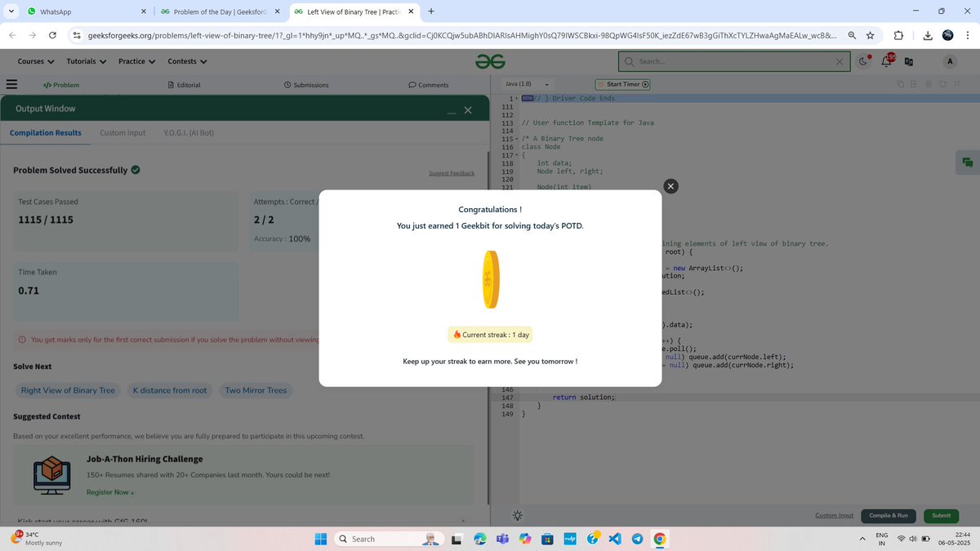980x551 pixels.
Task: Open the Y.O.G.I. (AI Bot) tab
Action: (x=189, y=132)
